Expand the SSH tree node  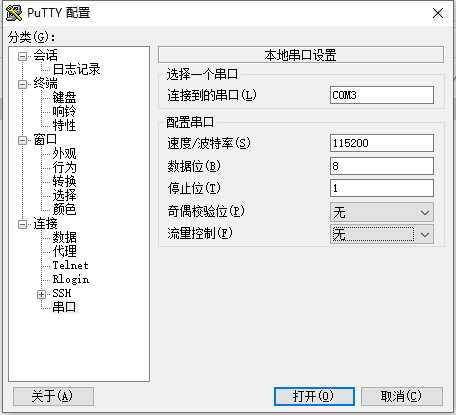click(x=41, y=294)
